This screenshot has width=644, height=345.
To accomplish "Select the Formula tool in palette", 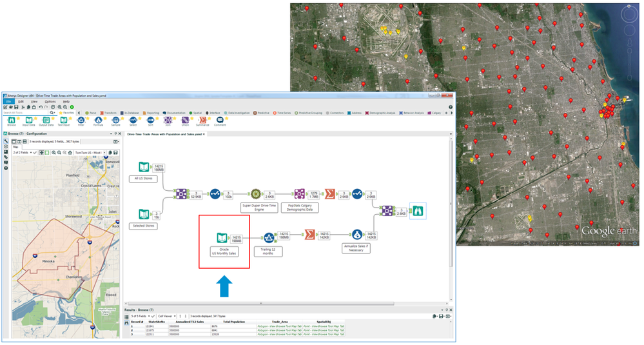I will coord(98,120).
